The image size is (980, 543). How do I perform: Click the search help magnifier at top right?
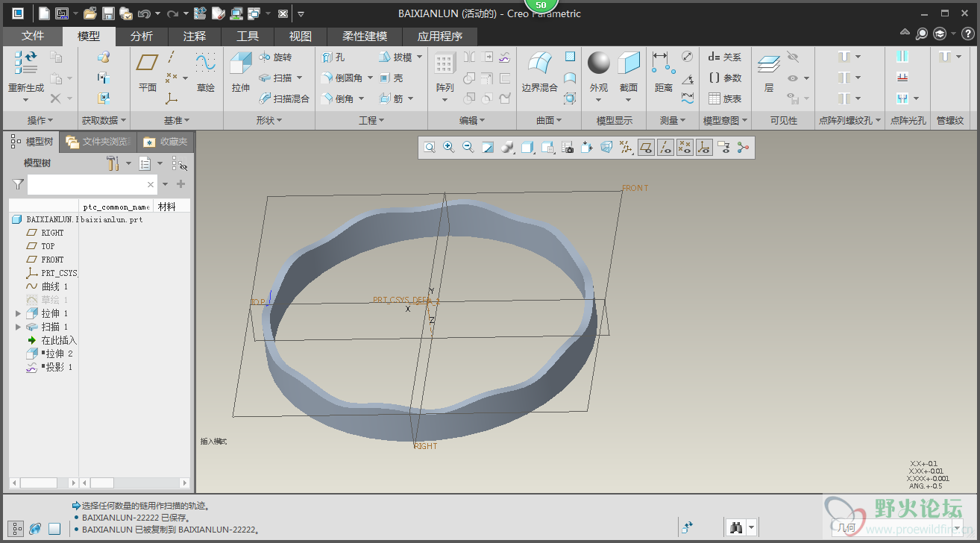point(922,34)
